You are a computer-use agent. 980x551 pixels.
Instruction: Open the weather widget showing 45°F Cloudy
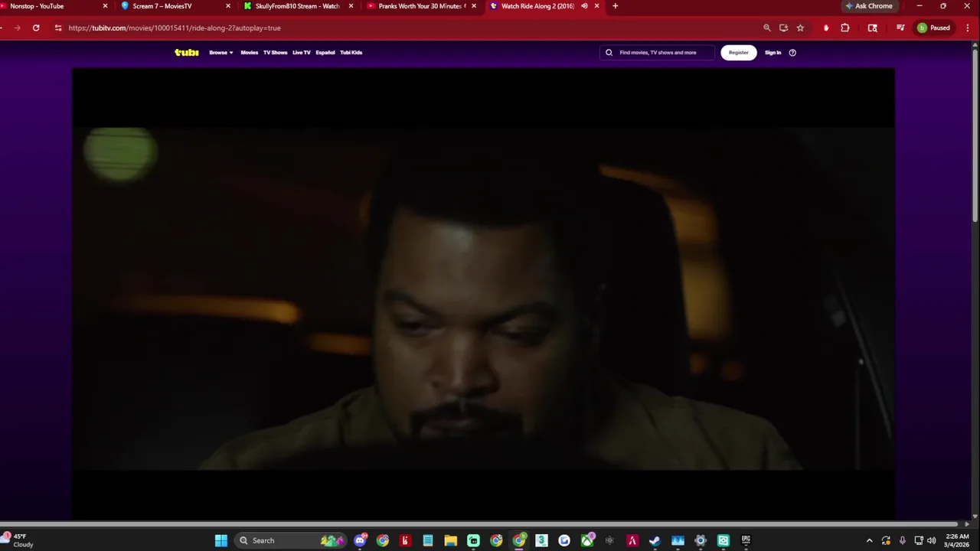pos(18,540)
